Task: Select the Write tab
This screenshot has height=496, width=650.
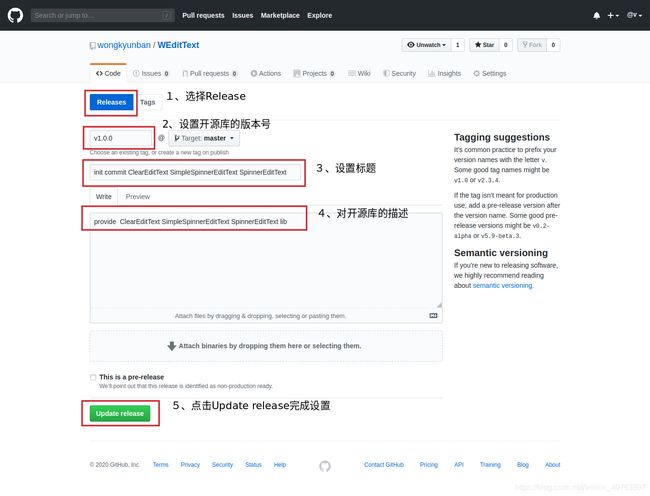Action: click(x=104, y=196)
